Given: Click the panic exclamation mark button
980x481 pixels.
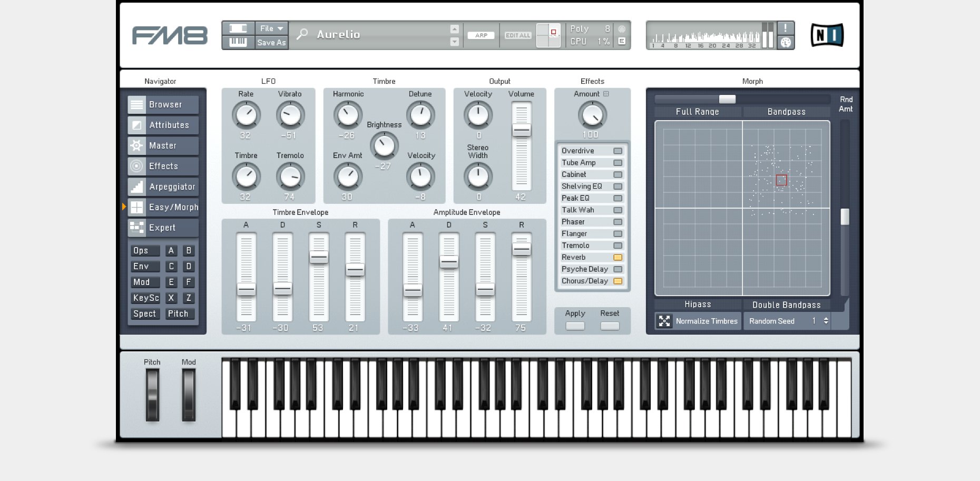Looking at the screenshot, I should coord(786,28).
